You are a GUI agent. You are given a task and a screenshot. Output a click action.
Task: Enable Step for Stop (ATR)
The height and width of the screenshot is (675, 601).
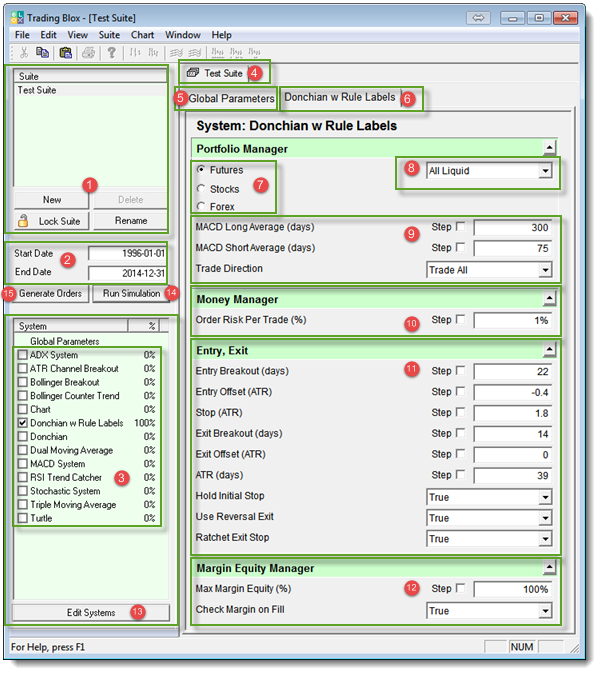460,412
